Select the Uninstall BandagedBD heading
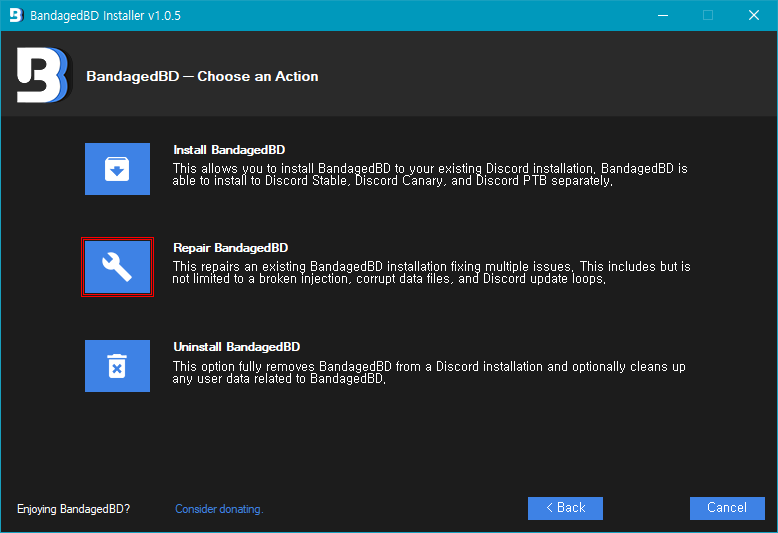Image resolution: width=778 pixels, height=533 pixels. (x=236, y=346)
